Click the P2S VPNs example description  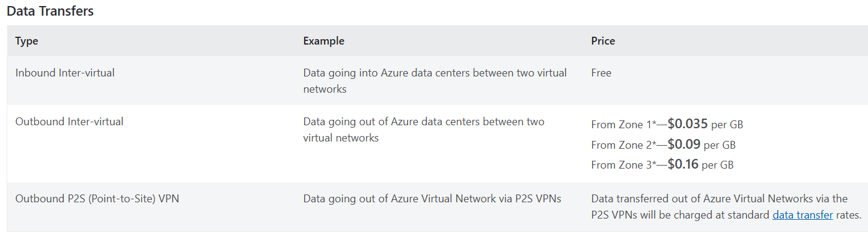(432, 199)
